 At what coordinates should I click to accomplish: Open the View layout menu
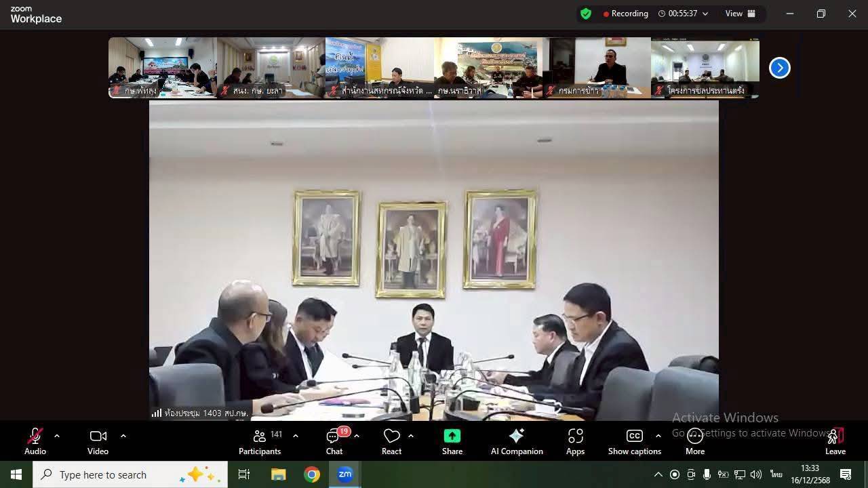click(740, 14)
